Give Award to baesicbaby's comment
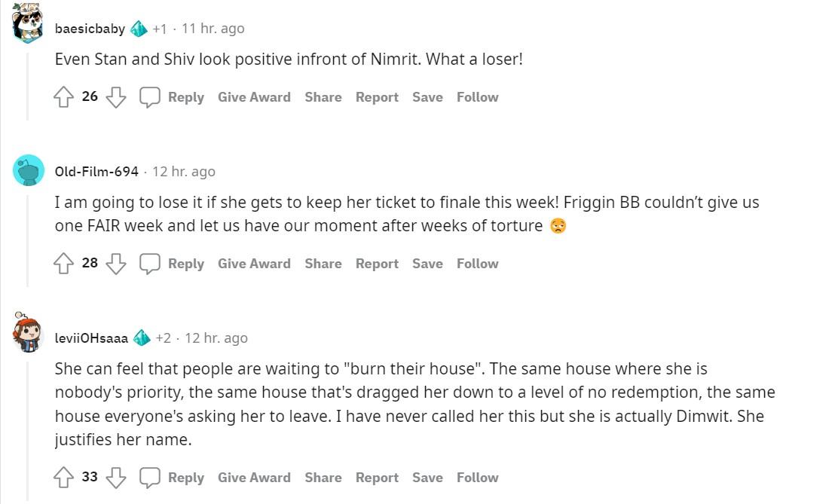The width and height of the screenshot is (835, 504). click(x=254, y=97)
